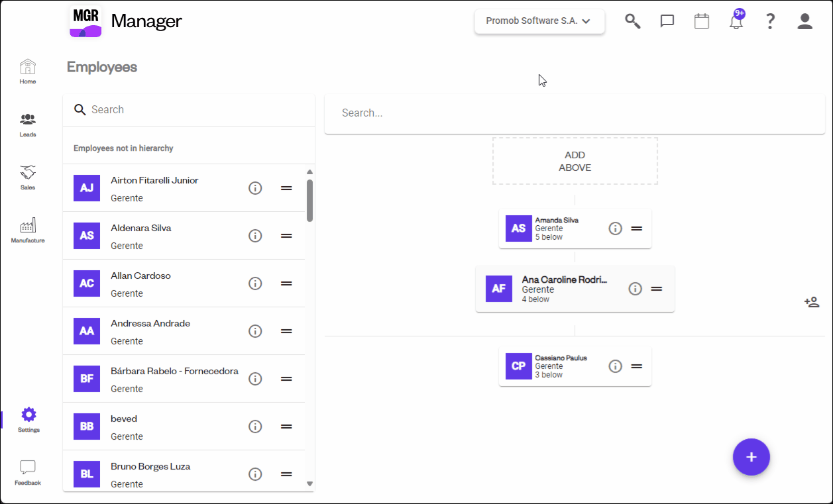View info for Airton Fitarelli Junior
This screenshot has width=833, height=504.
pyautogui.click(x=255, y=188)
